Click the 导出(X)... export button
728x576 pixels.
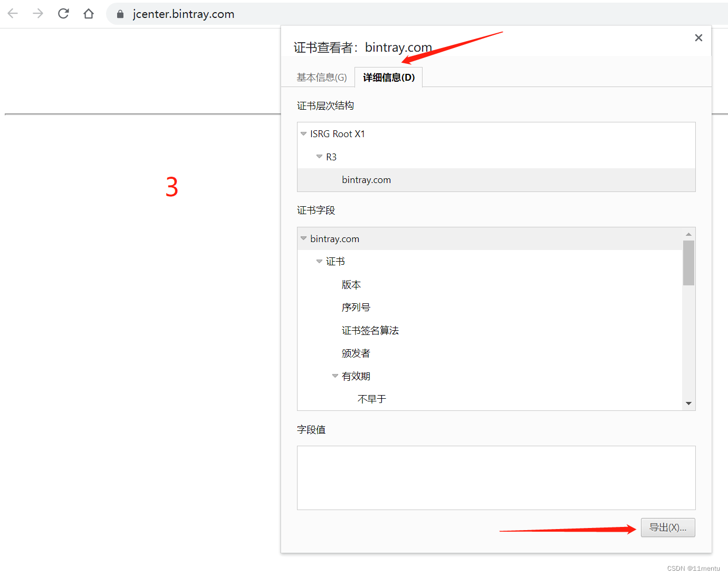668,527
